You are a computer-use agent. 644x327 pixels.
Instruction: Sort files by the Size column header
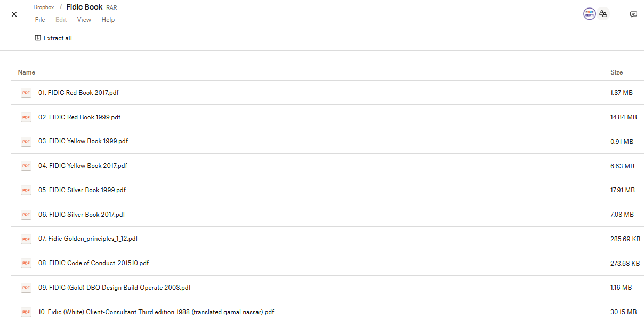616,72
